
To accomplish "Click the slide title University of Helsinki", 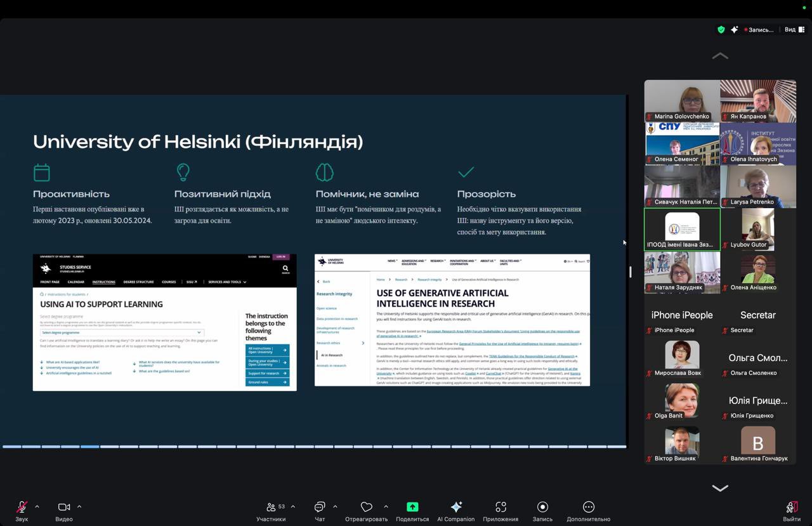I will tap(198, 141).
